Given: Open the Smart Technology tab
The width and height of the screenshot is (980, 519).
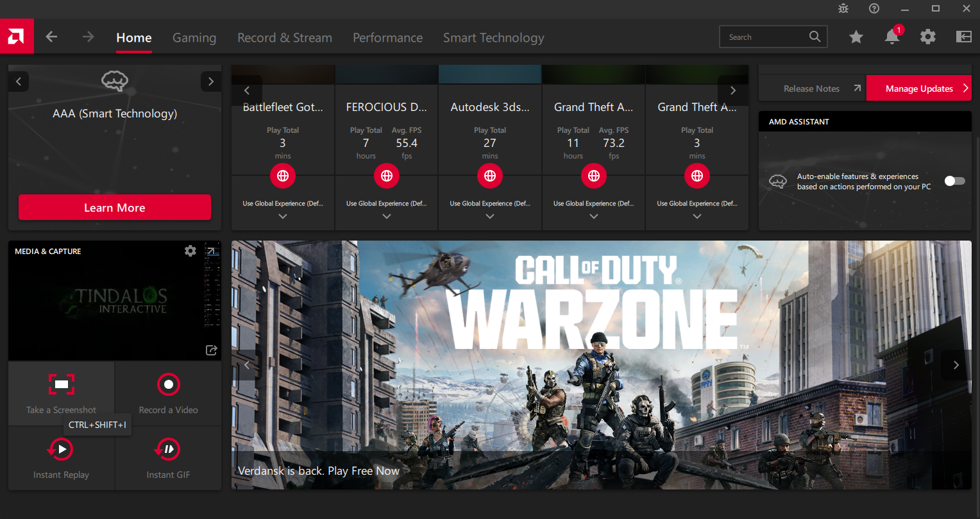Looking at the screenshot, I should click(x=494, y=38).
